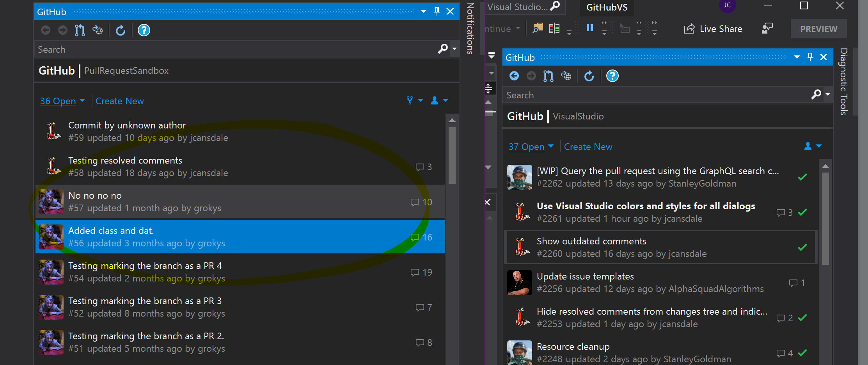
Task: Open 'Testing marking the branch as a PR 2.'
Action: (x=240, y=342)
